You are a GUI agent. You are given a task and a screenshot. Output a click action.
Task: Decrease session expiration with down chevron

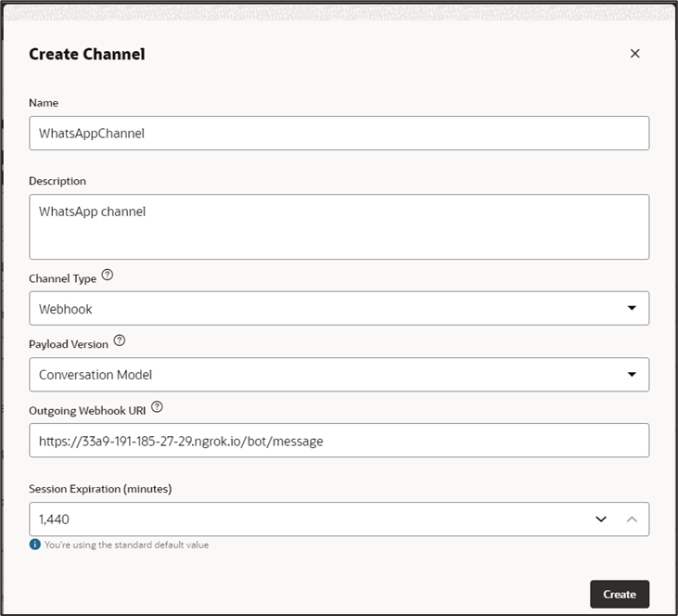tap(600, 520)
